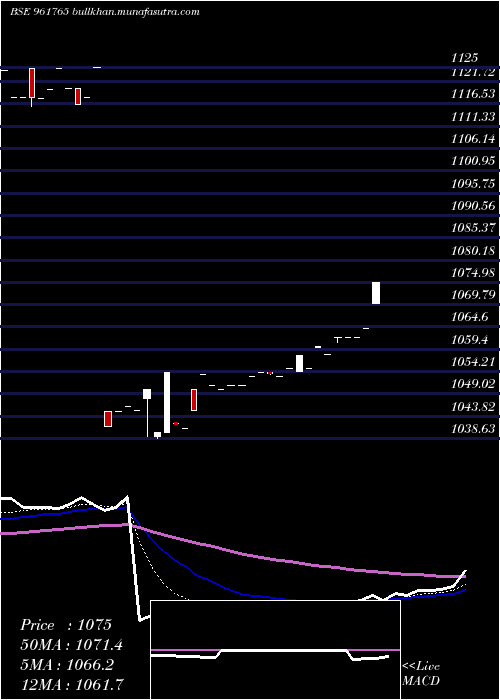
Task: Click the 1064.6 price level label
Action: tap(469, 317)
